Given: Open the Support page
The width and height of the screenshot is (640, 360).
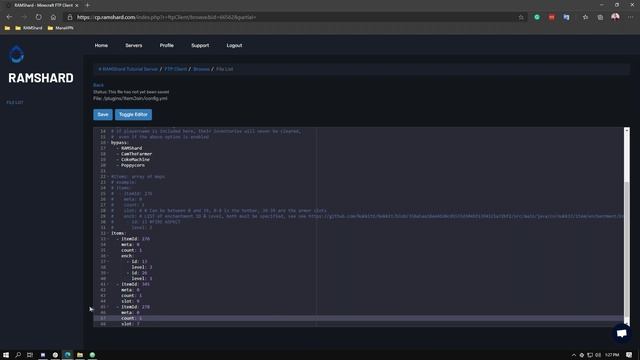Looking at the screenshot, I should click(x=200, y=45).
